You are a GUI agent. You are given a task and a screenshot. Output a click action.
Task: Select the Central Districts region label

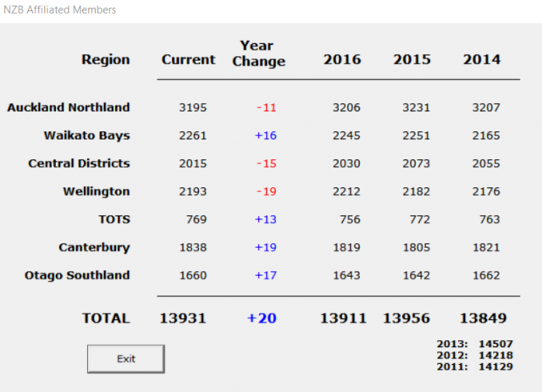[x=79, y=163]
